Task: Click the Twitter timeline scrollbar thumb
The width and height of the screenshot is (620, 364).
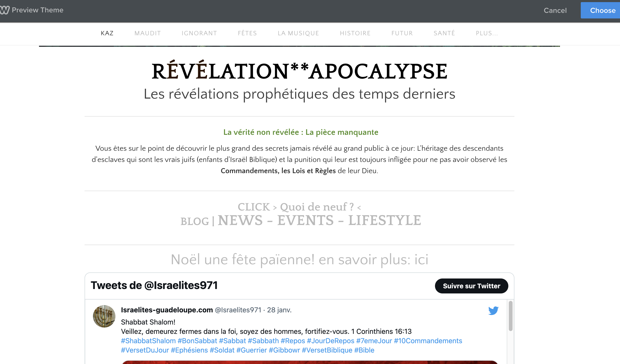Action: click(510, 316)
